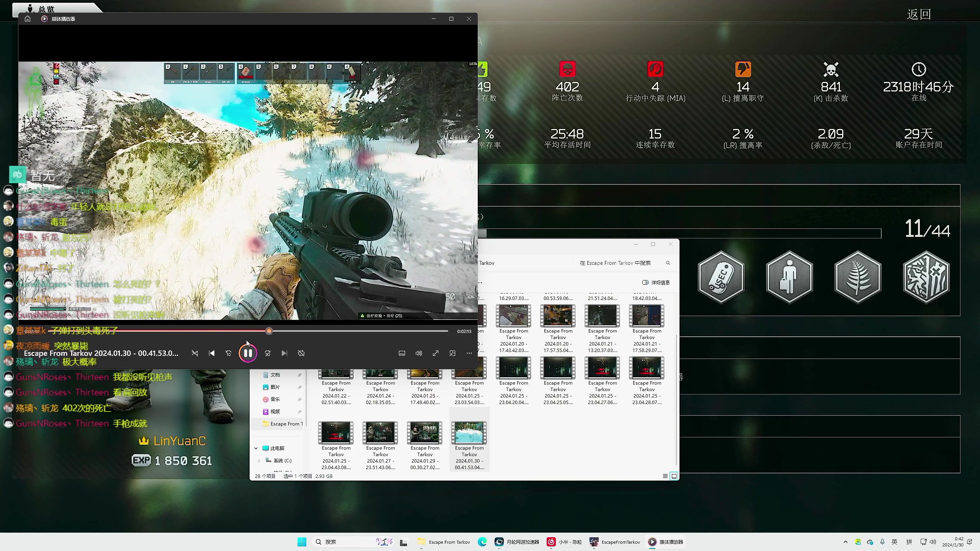Open 图片 in Explorer sidebar

click(x=275, y=387)
